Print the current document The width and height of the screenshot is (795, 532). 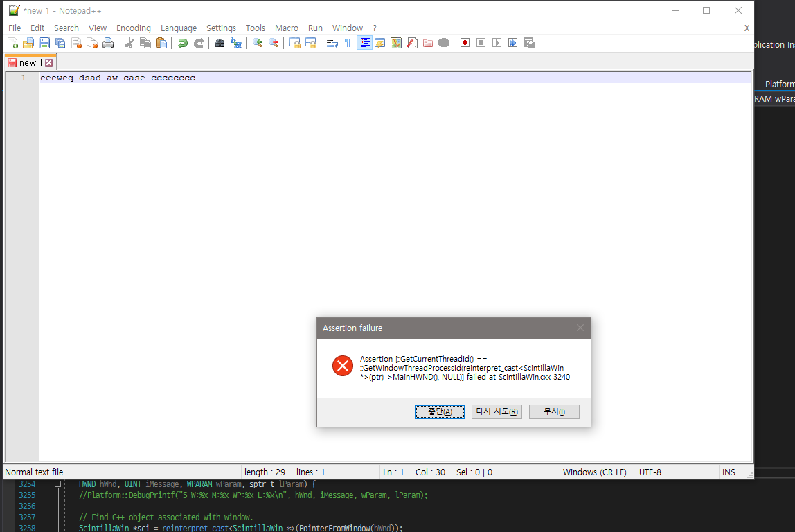point(108,43)
